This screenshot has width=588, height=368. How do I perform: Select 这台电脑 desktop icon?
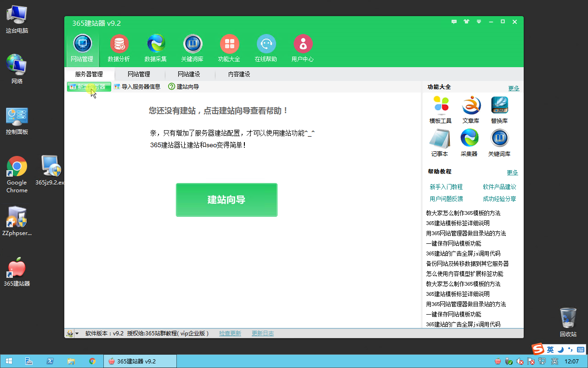pyautogui.click(x=17, y=19)
